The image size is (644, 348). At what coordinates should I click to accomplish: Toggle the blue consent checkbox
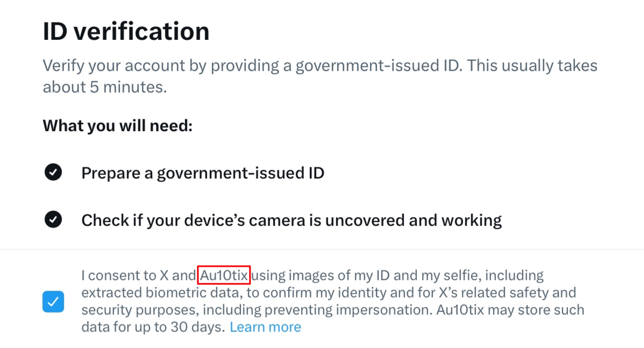click(x=53, y=301)
